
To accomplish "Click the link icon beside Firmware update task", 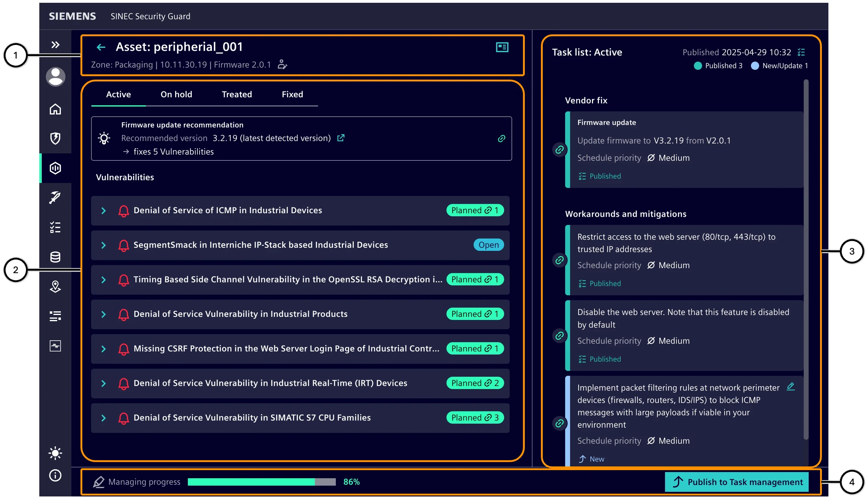I will point(559,150).
